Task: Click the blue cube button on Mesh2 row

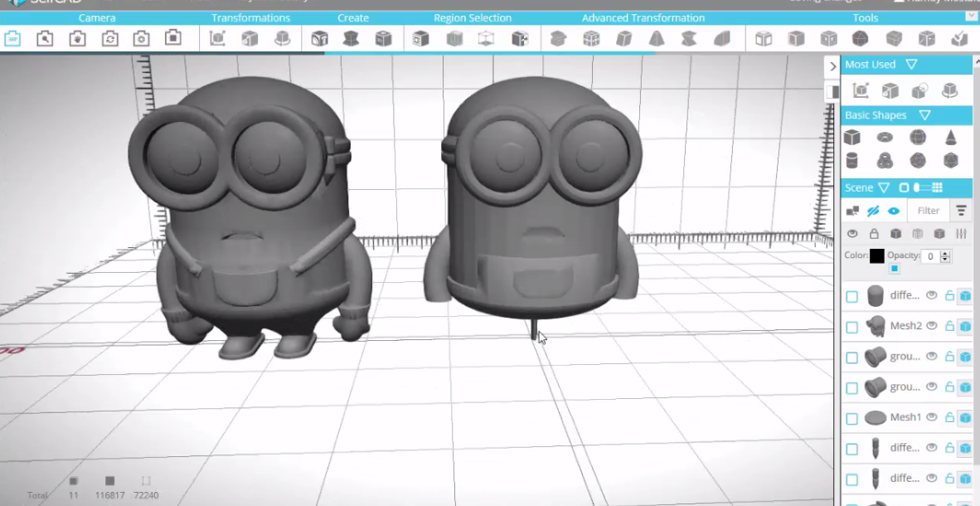Action: coord(965,327)
